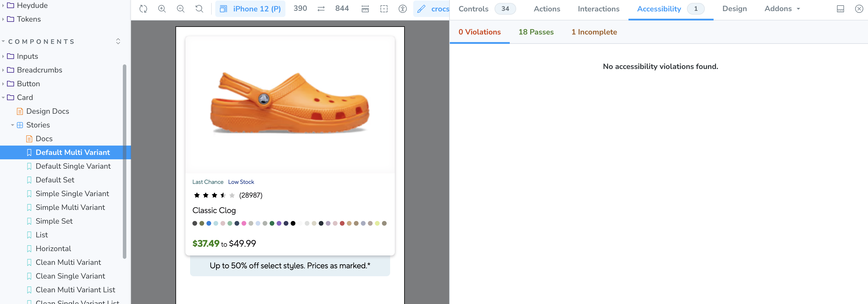View the 1 Incomplete results

(594, 32)
